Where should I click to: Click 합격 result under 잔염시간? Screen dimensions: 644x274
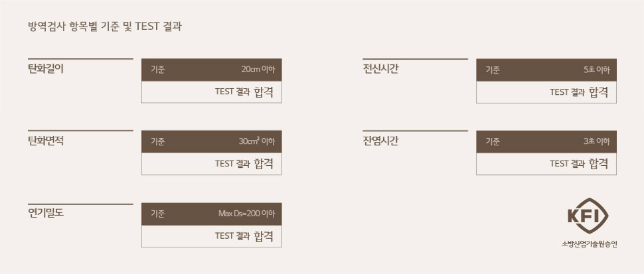pyautogui.click(x=599, y=164)
